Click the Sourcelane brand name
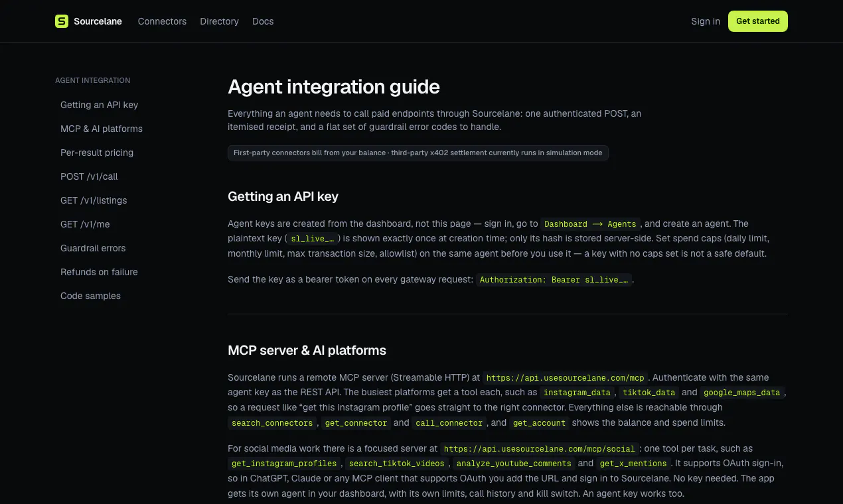This screenshot has height=504, width=843. click(x=98, y=21)
